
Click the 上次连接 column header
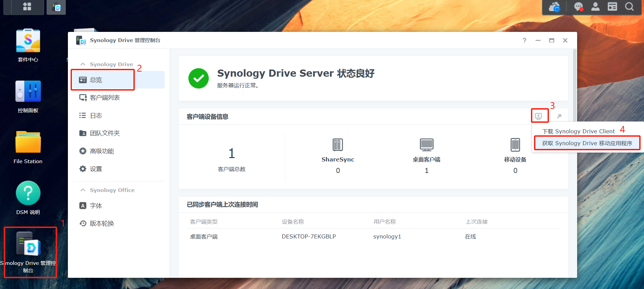476,222
